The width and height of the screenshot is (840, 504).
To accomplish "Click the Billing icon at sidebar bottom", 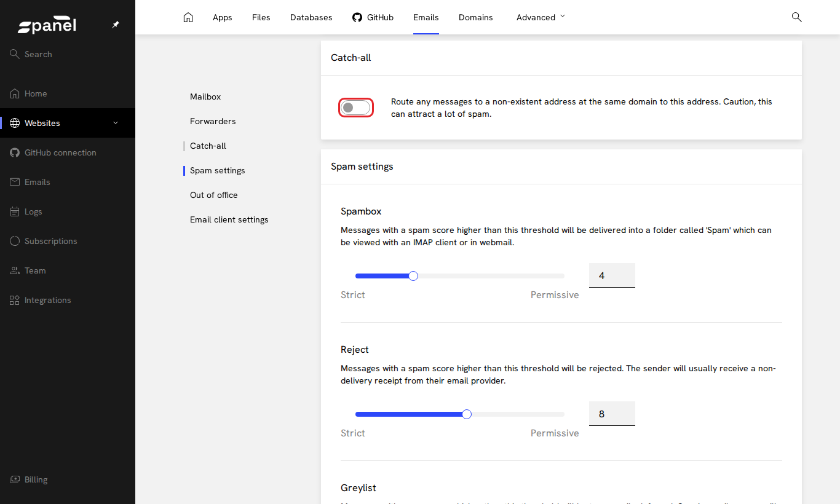I will click(15, 479).
